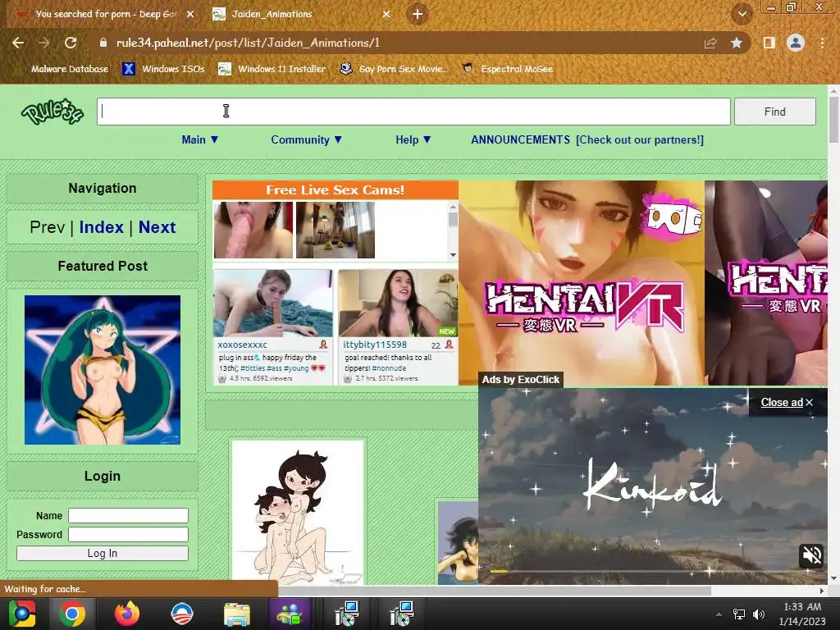Unmute the video ad speaker icon
Screen dimensions: 840x630
811,555
